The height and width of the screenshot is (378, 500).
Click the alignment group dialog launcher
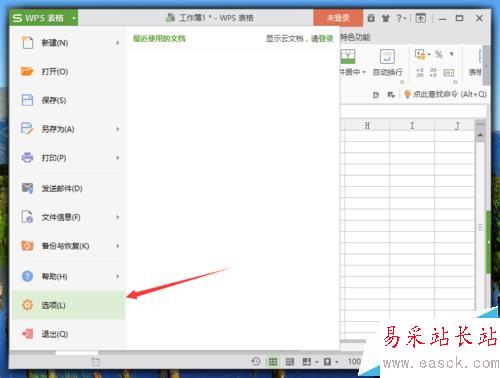[402, 82]
